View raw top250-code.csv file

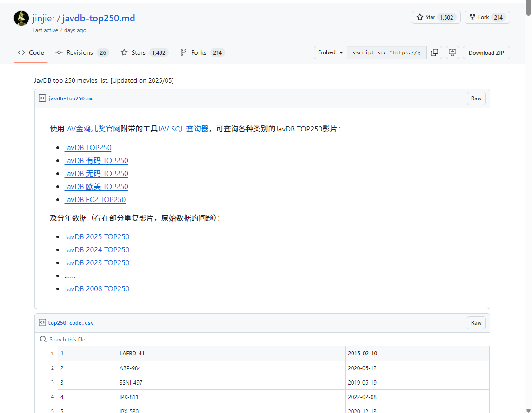(x=476, y=323)
